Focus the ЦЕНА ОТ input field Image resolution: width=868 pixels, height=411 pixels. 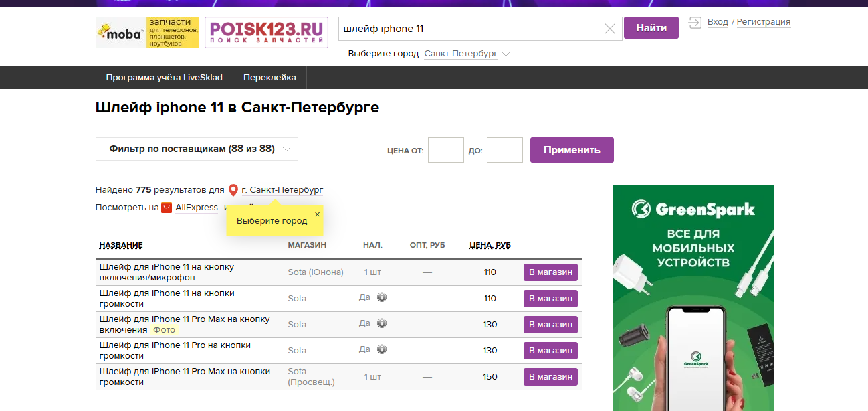tap(446, 150)
